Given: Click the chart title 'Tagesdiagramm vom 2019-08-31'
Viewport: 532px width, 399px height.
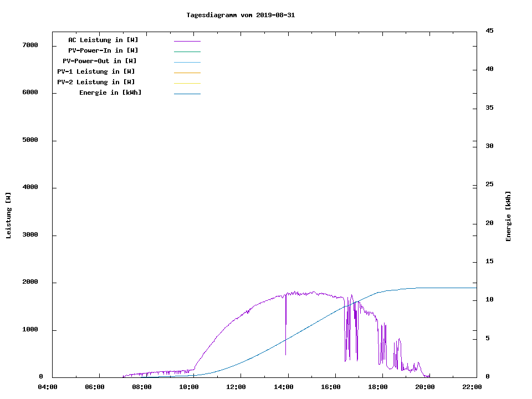Looking at the screenshot, I should (241, 15).
